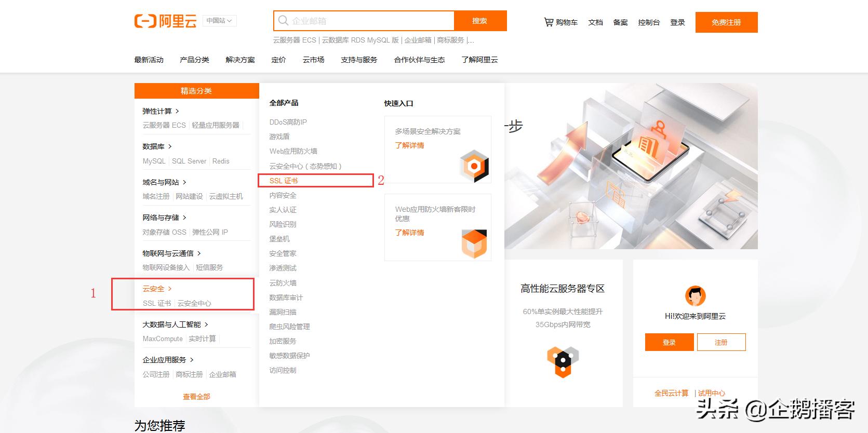Click the 免费注册 button
The height and width of the screenshot is (433, 868).
(726, 22)
